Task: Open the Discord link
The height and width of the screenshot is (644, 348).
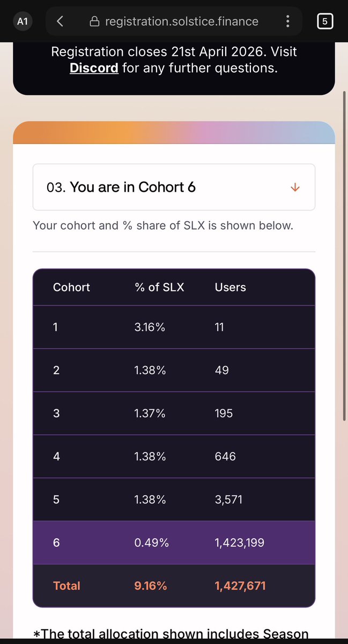Action: click(x=94, y=68)
